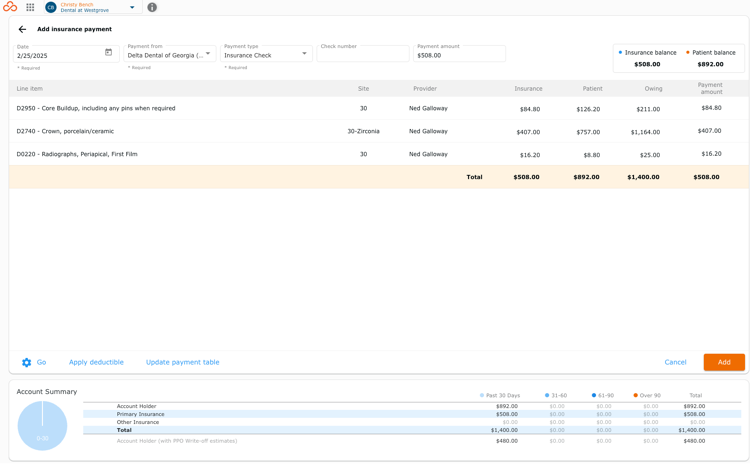Click the orange cloud logo icon
The height and width of the screenshot is (464, 750).
pos(10,7)
